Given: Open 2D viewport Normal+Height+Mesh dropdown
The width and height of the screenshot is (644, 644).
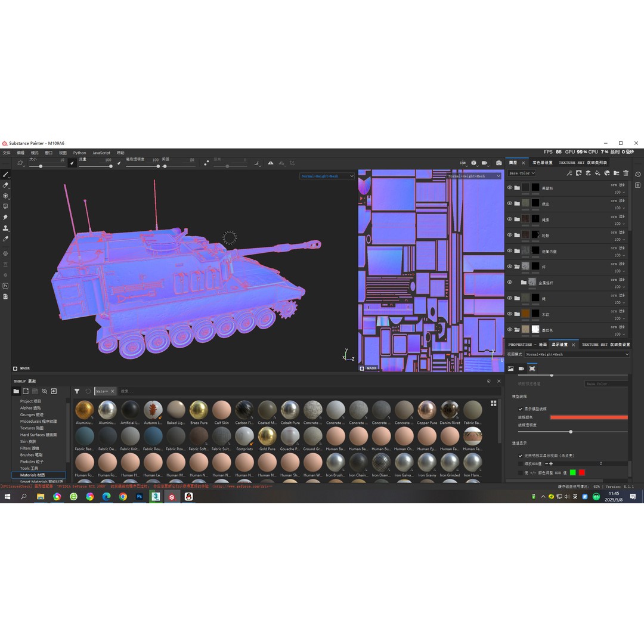Looking at the screenshot, I should point(474,176).
